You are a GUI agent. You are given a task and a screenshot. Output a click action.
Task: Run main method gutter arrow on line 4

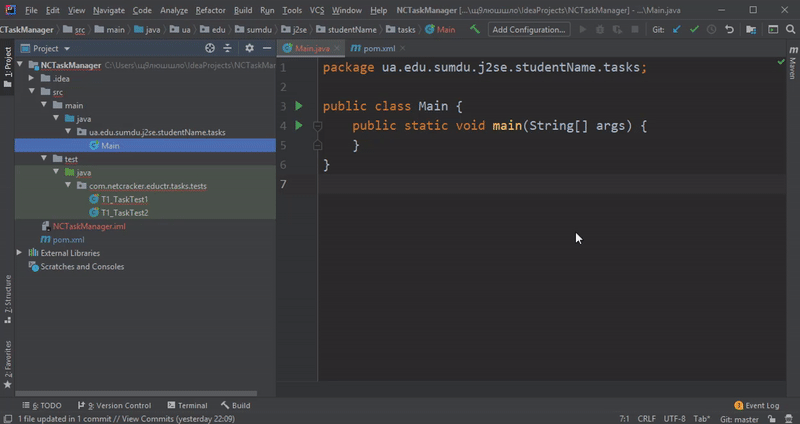pos(299,125)
